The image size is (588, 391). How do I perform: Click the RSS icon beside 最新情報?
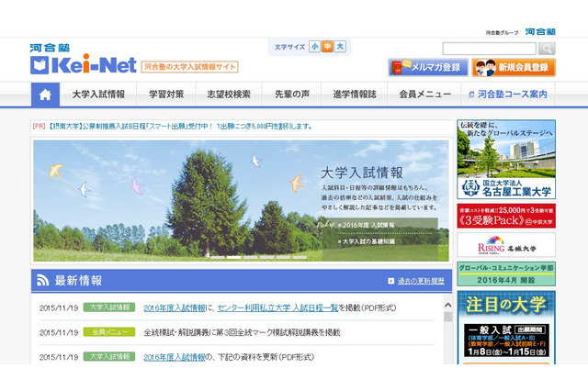pos(43,280)
